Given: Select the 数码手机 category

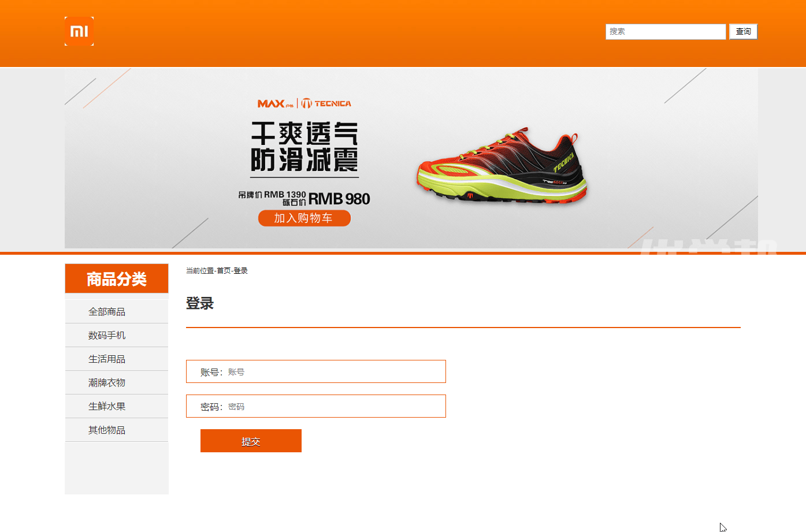Looking at the screenshot, I should click(107, 336).
